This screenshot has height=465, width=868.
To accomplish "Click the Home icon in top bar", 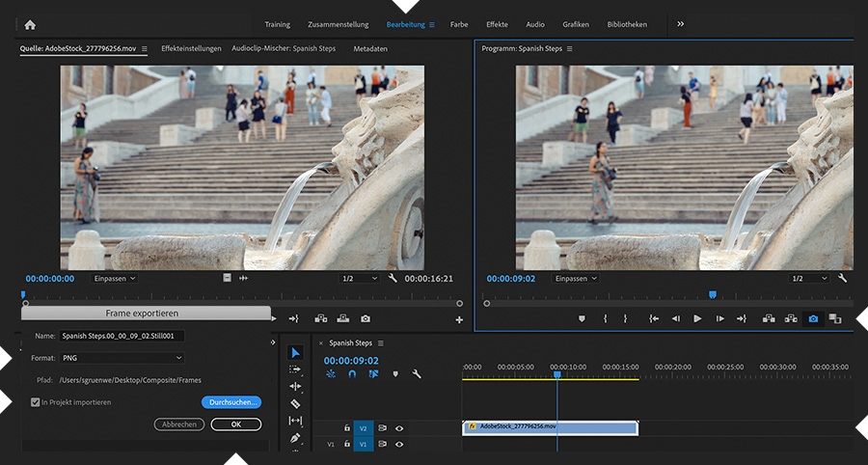I will (x=30, y=24).
